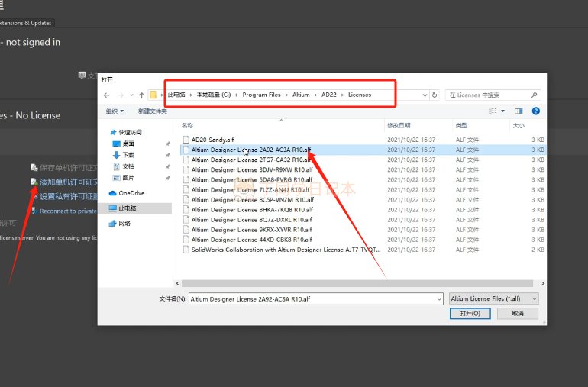Click file icon of SolidWorks Collaboration license
The image size is (588, 387).
coord(186,250)
